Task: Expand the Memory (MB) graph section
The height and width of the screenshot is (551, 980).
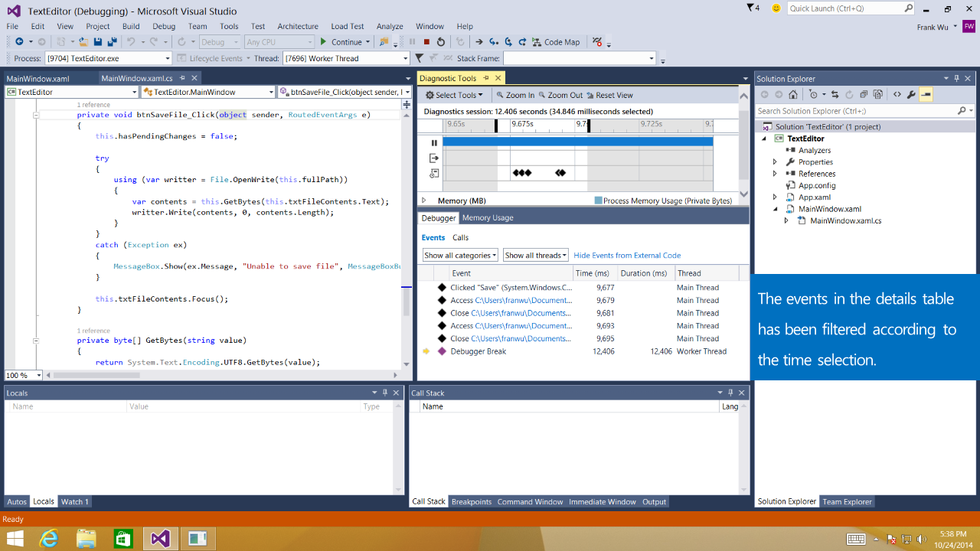Action: [424, 201]
